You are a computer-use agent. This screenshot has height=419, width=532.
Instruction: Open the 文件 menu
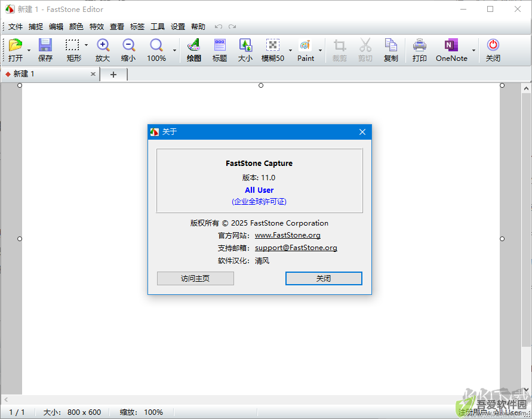16,26
